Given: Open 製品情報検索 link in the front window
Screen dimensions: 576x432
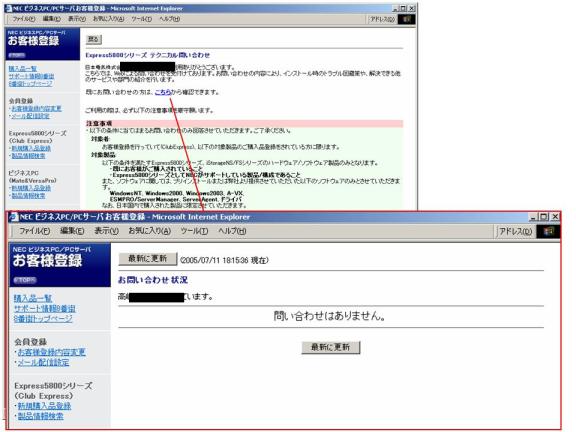Looking at the screenshot, I should 40,416.
